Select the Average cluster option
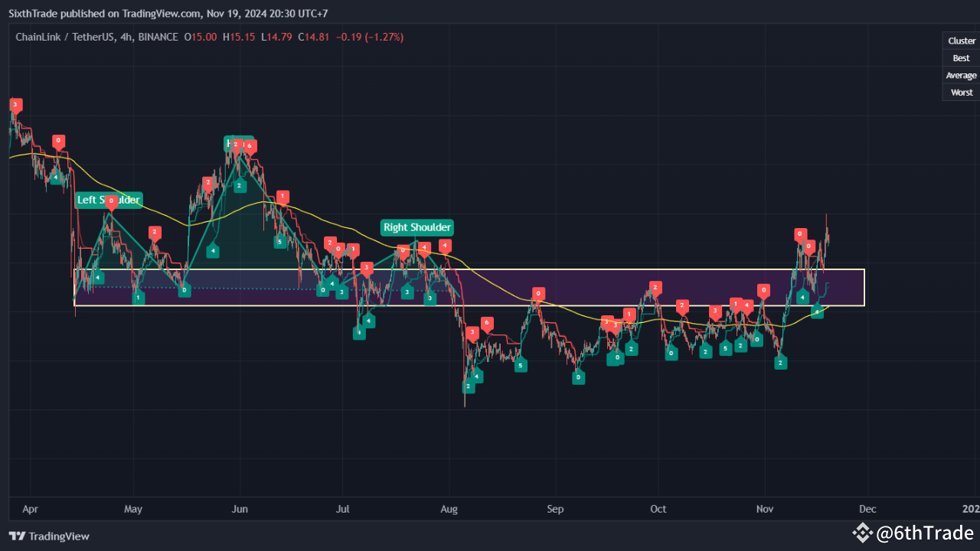980x551 pixels. pos(961,75)
